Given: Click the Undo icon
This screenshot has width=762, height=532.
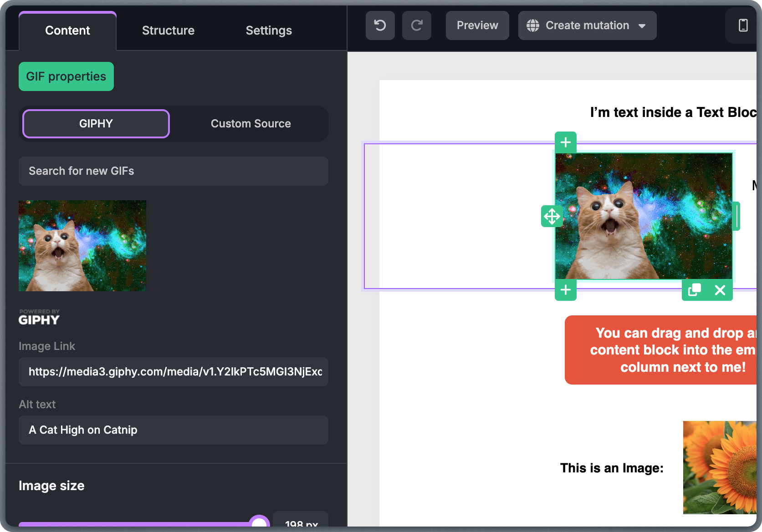Looking at the screenshot, I should pyautogui.click(x=380, y=25).
